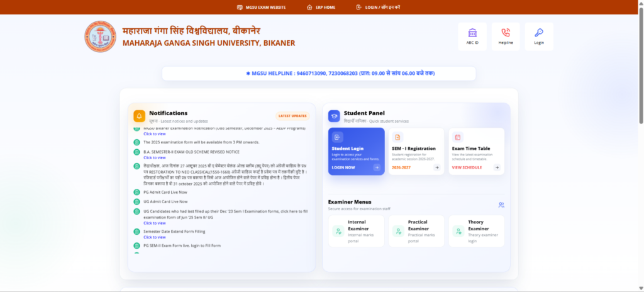Click the MGSU HELPLINE numbers banner

[319, 74]
